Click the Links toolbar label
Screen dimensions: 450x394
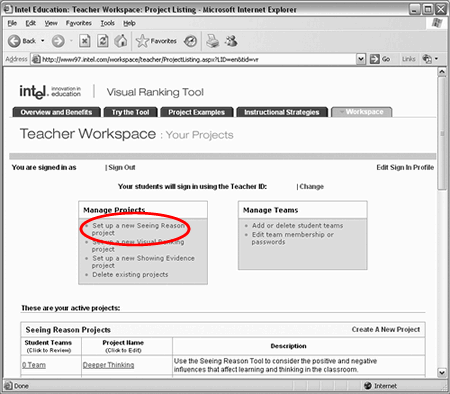408,59
